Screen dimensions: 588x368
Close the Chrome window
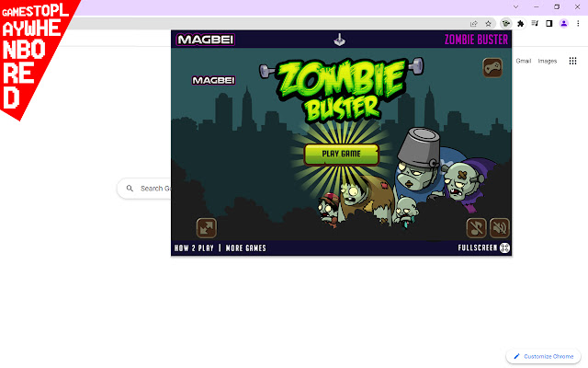click(x=578, y=6)
